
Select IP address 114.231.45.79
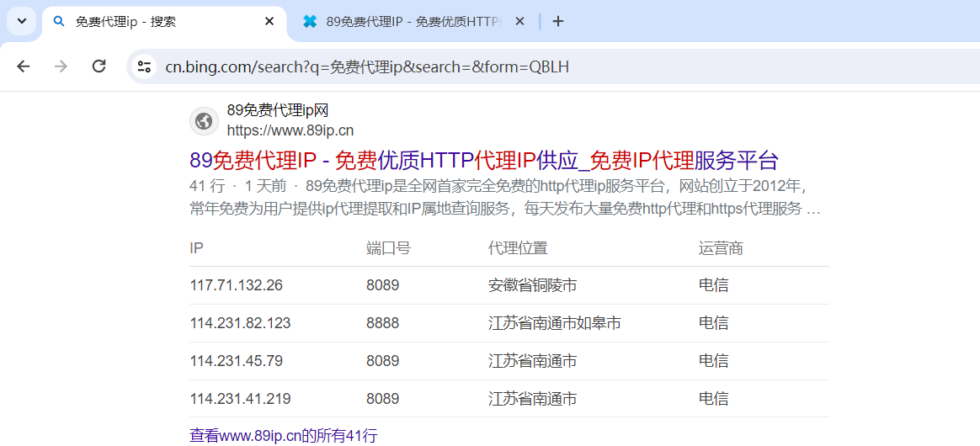pyautogui.click(x=237, y=360)
